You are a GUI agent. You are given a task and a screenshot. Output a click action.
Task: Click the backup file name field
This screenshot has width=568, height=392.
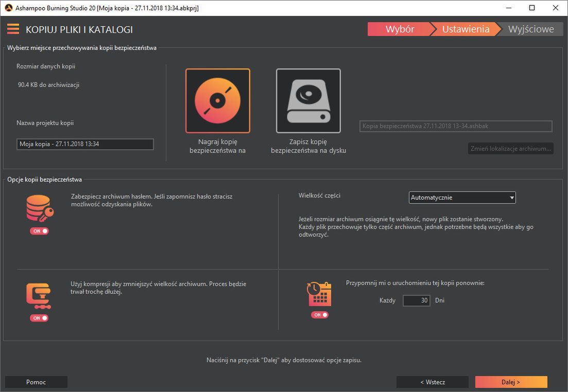[x=456, y=127]
